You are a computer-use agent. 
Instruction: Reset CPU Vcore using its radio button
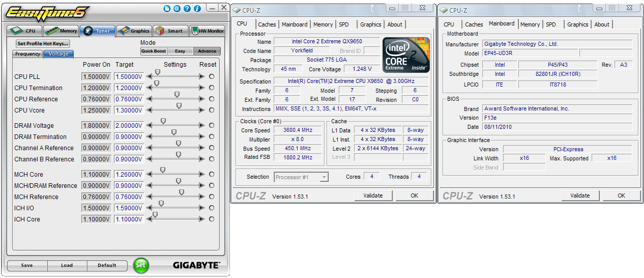pyautogui.click(x=212, y=110)
